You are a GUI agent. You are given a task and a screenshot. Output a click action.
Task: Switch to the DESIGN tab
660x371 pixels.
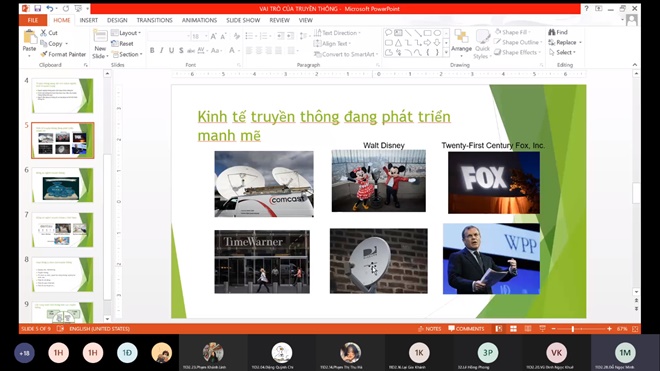click(x=117, y=20)
